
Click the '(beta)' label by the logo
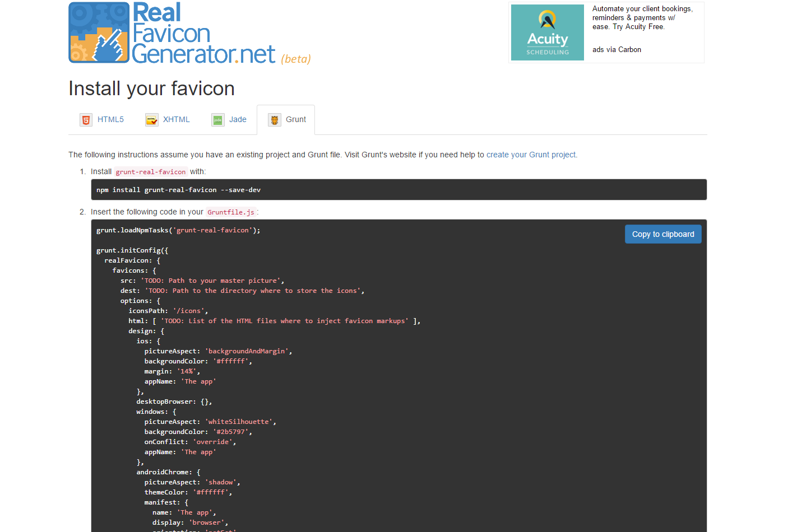click(x=296, y=59)
